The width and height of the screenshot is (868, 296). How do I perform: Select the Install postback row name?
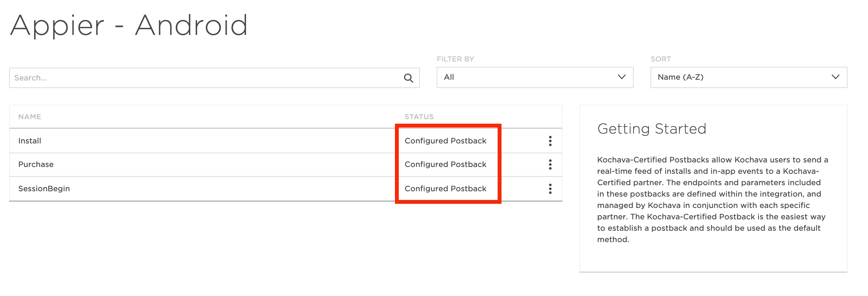30,141
